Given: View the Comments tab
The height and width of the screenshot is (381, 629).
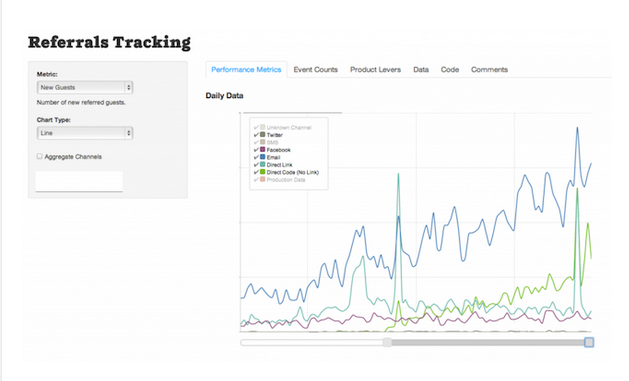Looking at the screenshot, I should pos(489,70).
